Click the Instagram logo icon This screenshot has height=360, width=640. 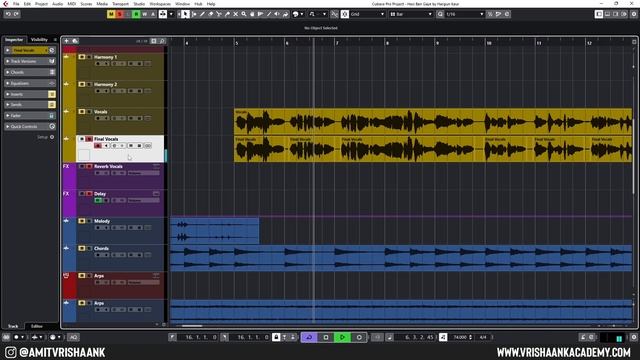click(x=11, y=352)
